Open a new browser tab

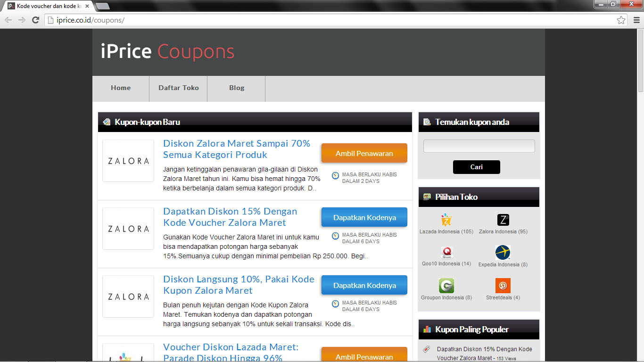pyautogui.click(x=103, y=6)
